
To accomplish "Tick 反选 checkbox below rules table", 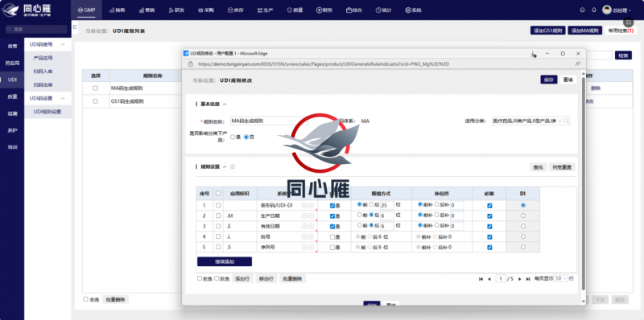I will (217, 278).
